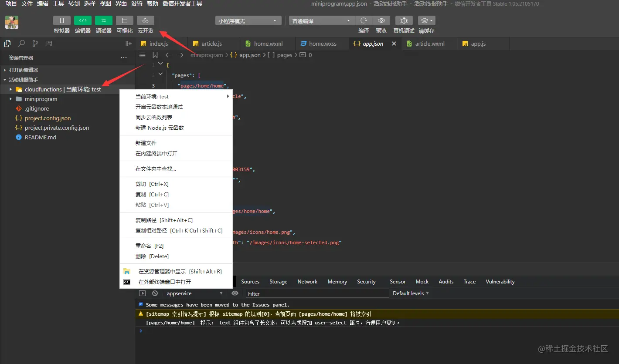Select 新建 Node.js 云函数
The height and width of the screenshot is (364, 619).
[176, 128]
